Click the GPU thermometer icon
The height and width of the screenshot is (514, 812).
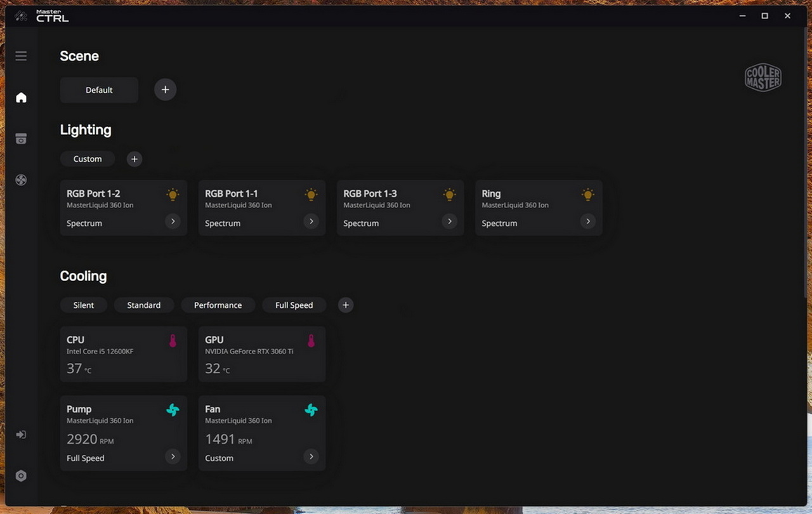pyautogui.click(x=311, y=341)
